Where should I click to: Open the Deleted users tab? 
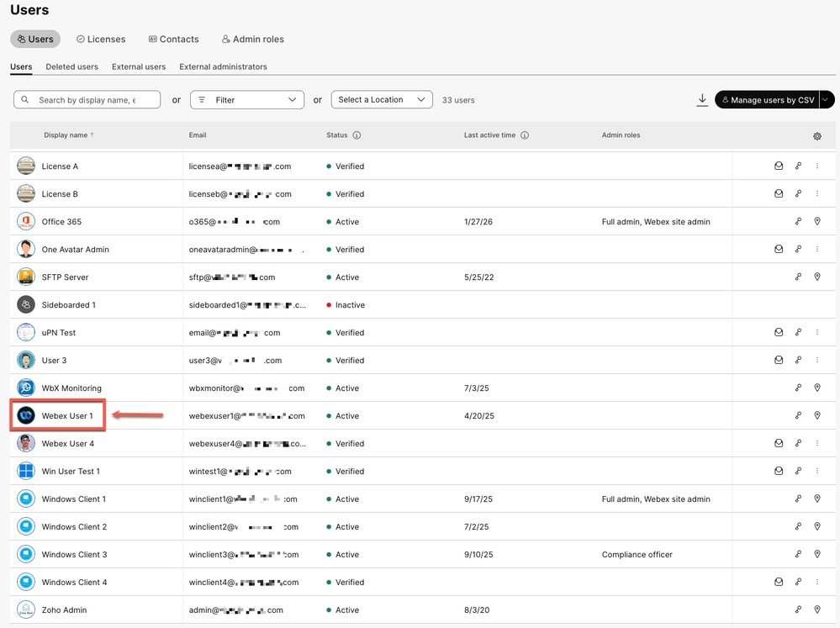pos(72,66)
